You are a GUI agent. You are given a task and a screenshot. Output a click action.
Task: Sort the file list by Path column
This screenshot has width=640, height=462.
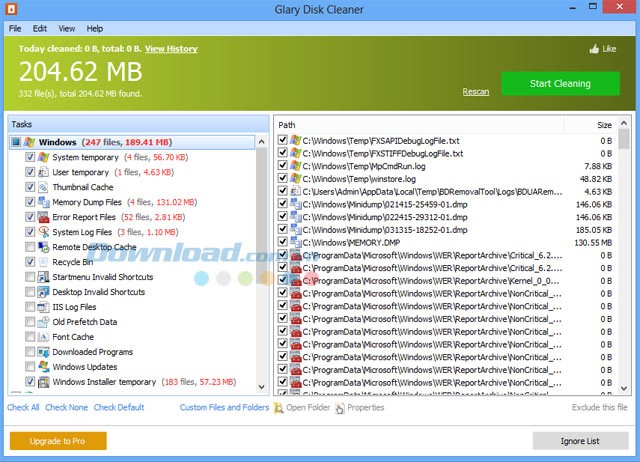pyautogui.click(x=419, y=125)
